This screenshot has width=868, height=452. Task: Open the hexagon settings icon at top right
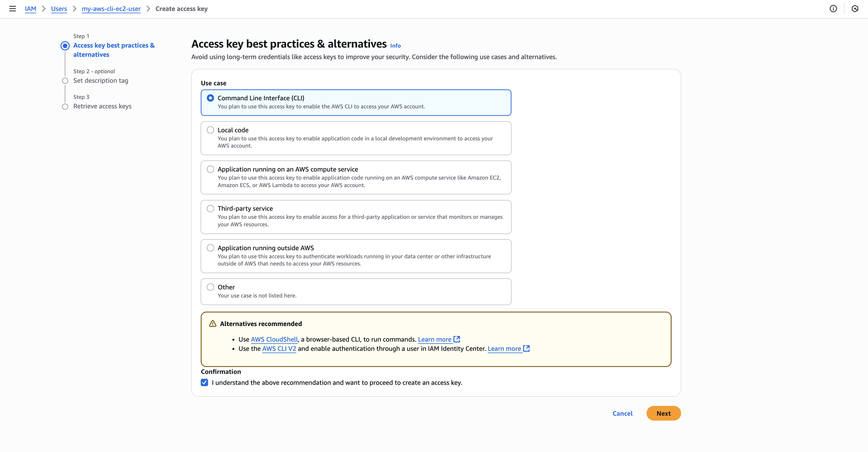(x=855, y=9)
